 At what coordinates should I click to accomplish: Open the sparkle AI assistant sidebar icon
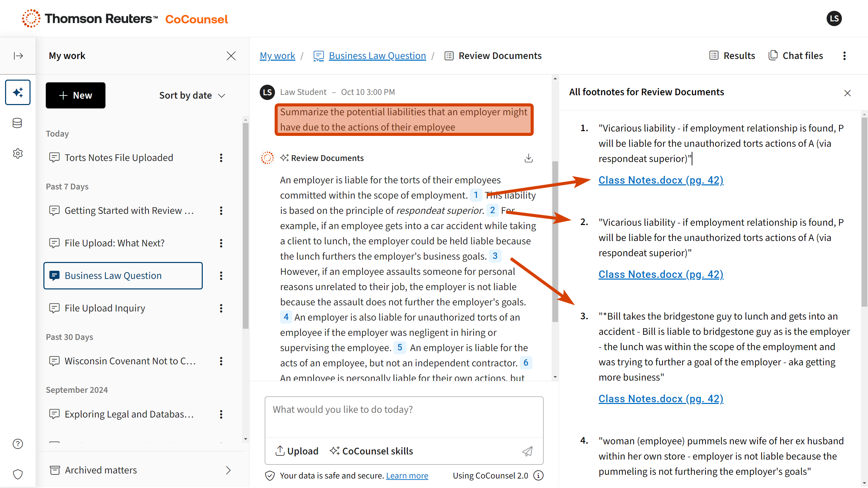18,92
